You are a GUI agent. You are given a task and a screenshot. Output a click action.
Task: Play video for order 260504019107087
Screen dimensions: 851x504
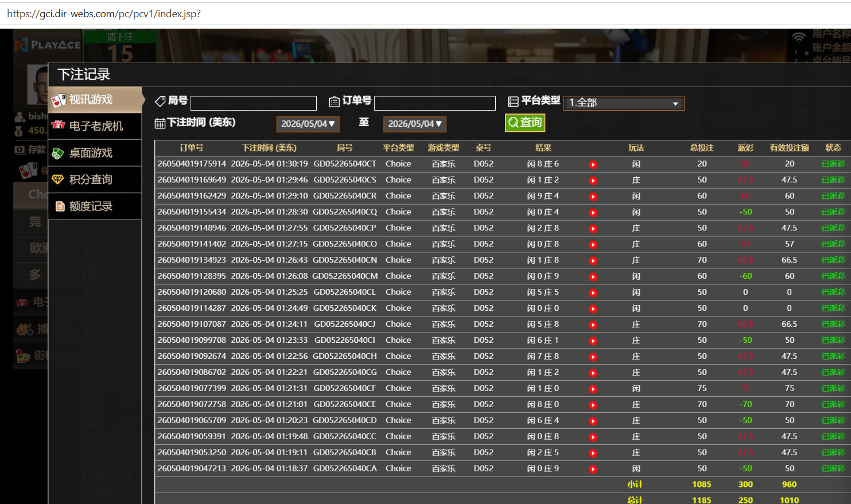pyautogui.click(x=593, y=325)
